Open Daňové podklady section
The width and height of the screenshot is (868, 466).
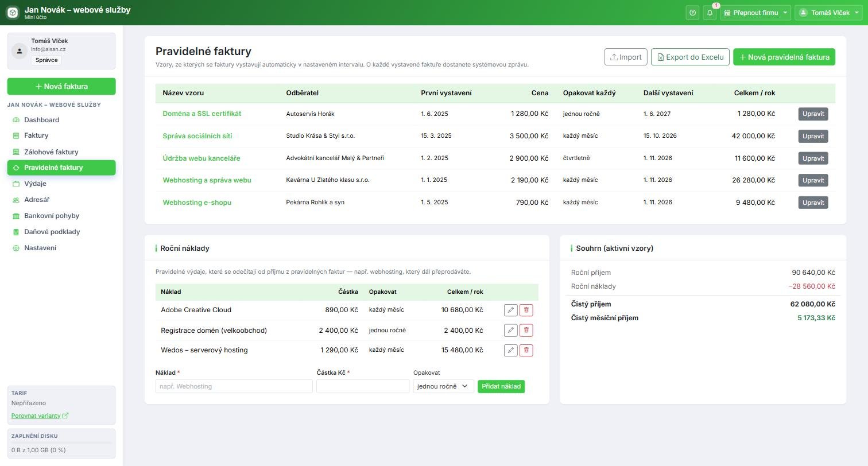point(61,232)
